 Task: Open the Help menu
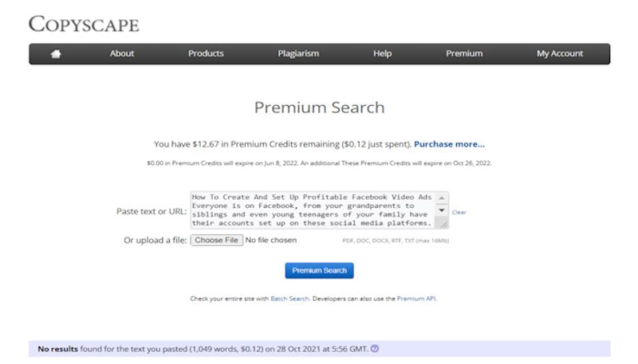coord(383,53)
